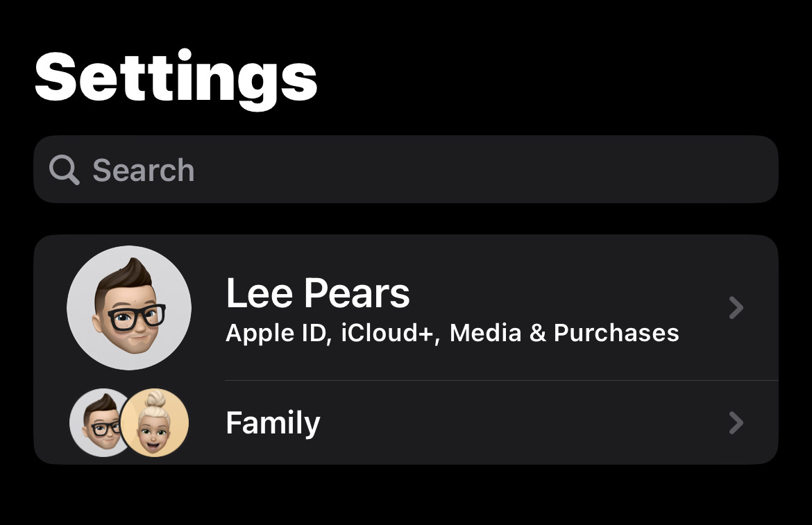Tap the blank Family row area before its chevron

pyautogui.click(x=523, y=422)
